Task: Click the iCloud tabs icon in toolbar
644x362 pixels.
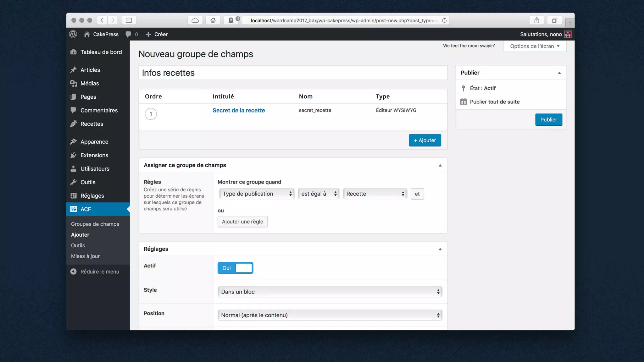Action: click(x=195, y=20)
